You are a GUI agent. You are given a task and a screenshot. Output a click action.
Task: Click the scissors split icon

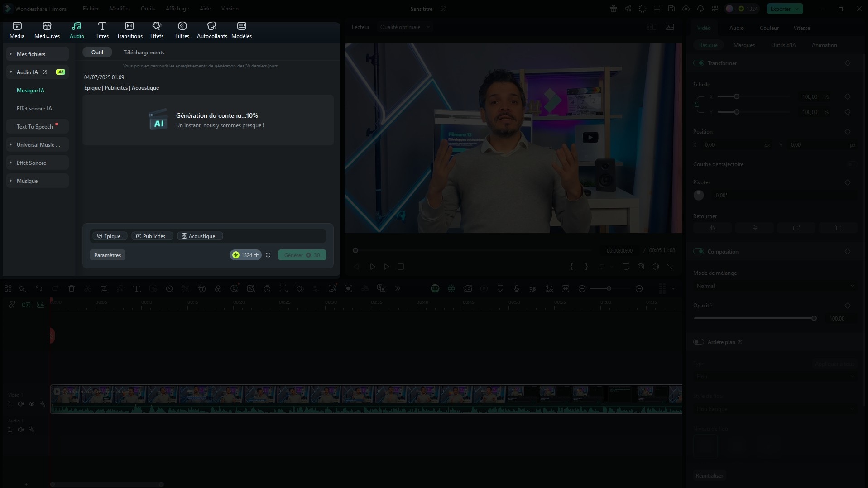tap(88, 288)
